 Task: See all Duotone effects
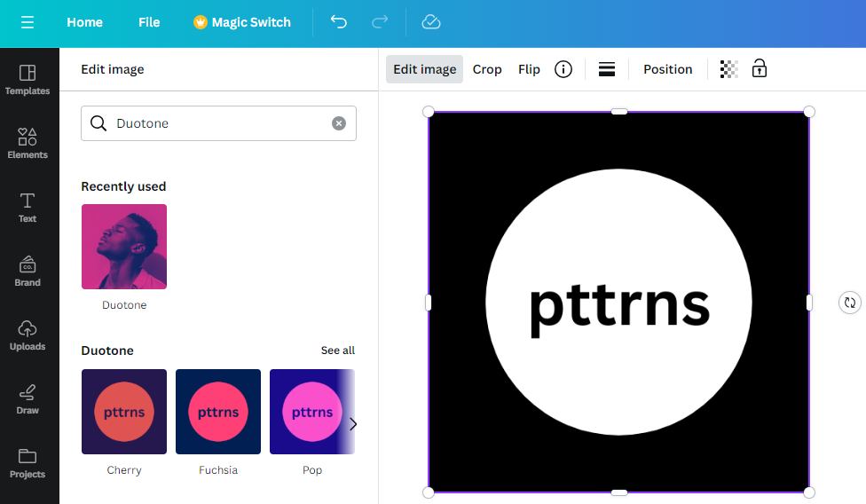click(x=338, y=350)
